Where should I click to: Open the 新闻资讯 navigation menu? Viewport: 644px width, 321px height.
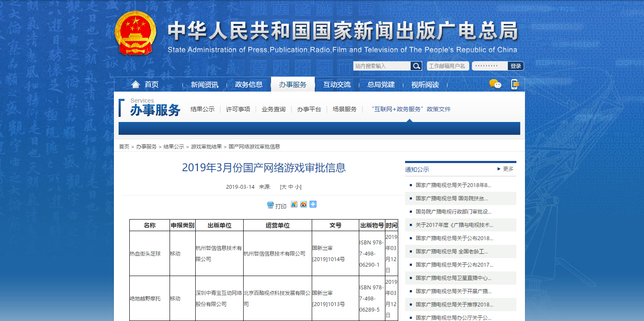tap(204, 85)
